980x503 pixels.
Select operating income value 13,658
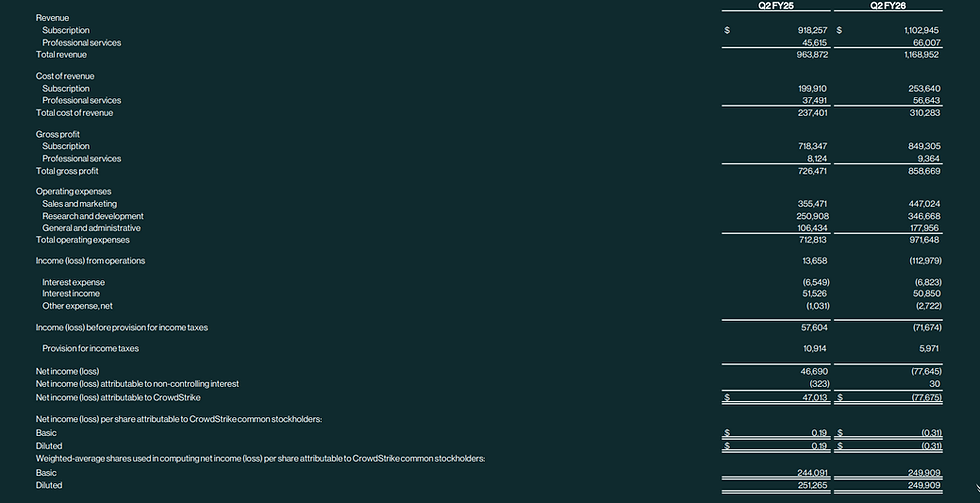point(815,261)
